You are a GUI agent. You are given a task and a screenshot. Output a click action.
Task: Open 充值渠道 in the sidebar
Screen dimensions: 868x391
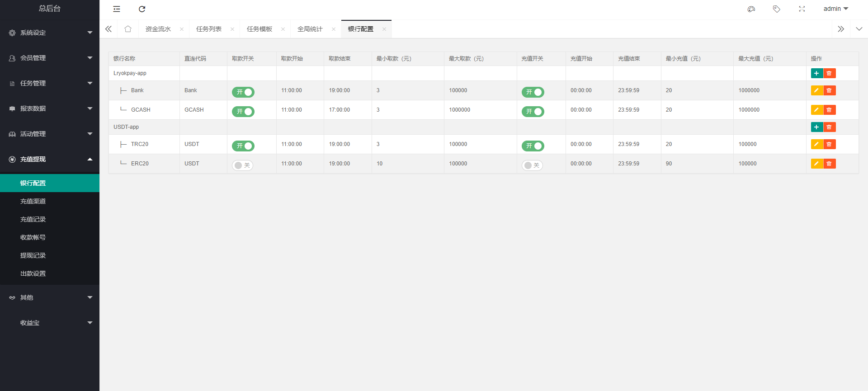(50, 201)
